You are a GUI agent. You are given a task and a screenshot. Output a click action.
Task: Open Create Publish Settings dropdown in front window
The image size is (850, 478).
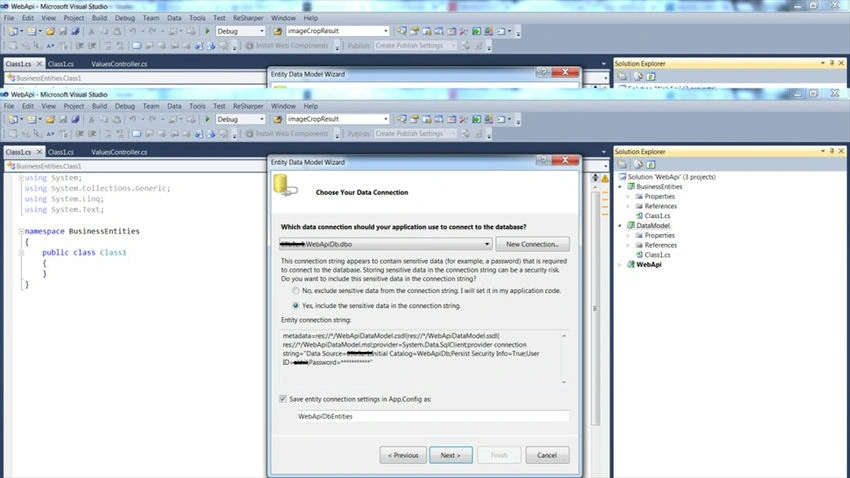point(453,133)
